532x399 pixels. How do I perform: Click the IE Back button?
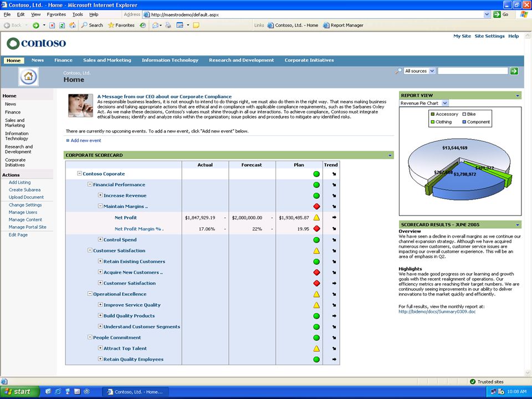point(13,25)
